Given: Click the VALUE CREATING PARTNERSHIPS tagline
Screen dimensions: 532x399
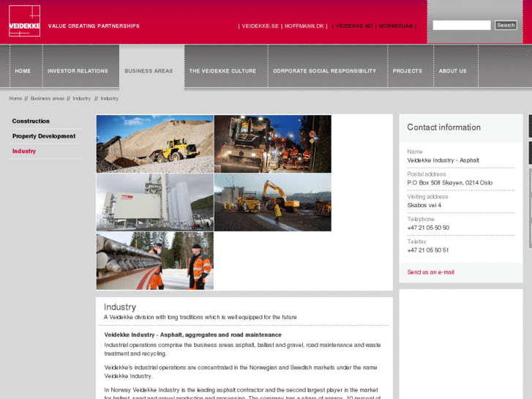Looking at the screenshot, I should [x=94, y=26].
